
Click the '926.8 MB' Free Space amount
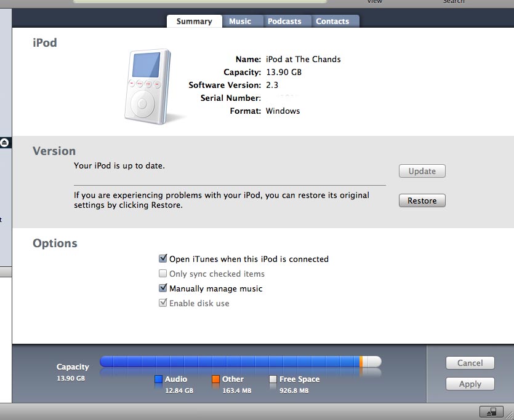pyautogui.click(x=294, y=390)
